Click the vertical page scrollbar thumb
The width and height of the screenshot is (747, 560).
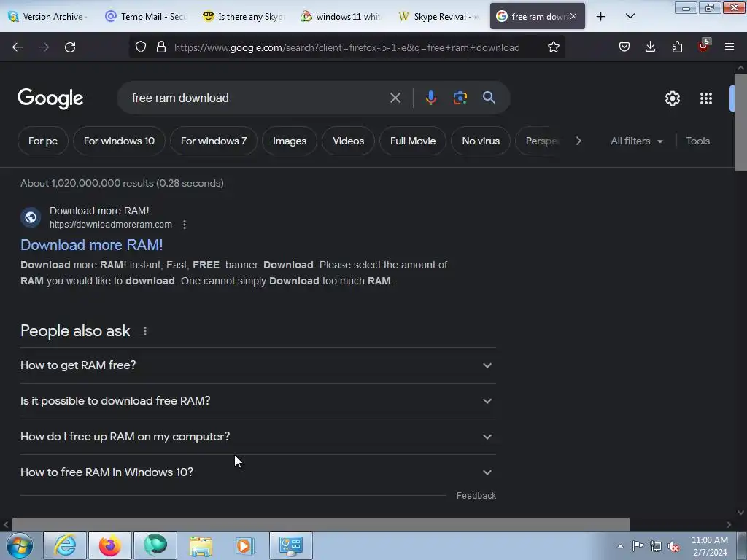click(x=740, y=122)
